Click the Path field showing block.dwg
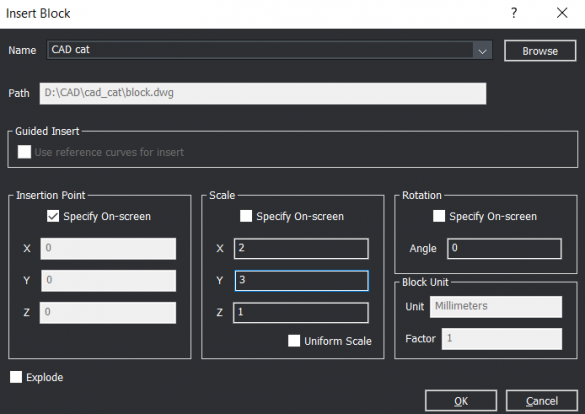This screenshot has width=585, height=414. point(263,93)
